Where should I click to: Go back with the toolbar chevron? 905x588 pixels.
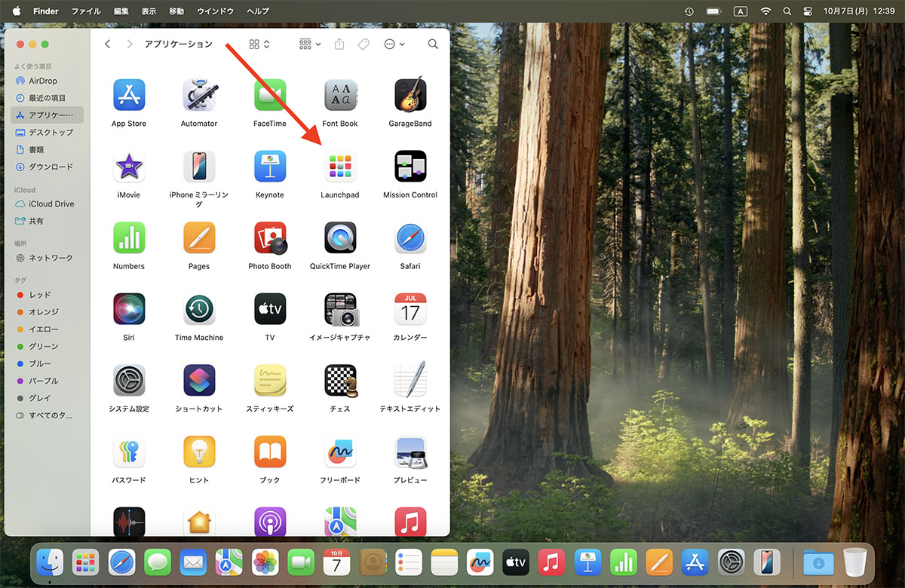point(107,44)
